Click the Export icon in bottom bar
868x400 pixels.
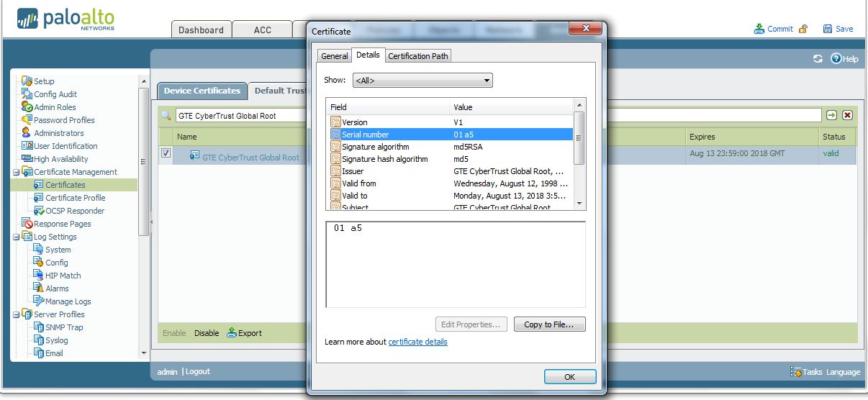pos(232,333)
